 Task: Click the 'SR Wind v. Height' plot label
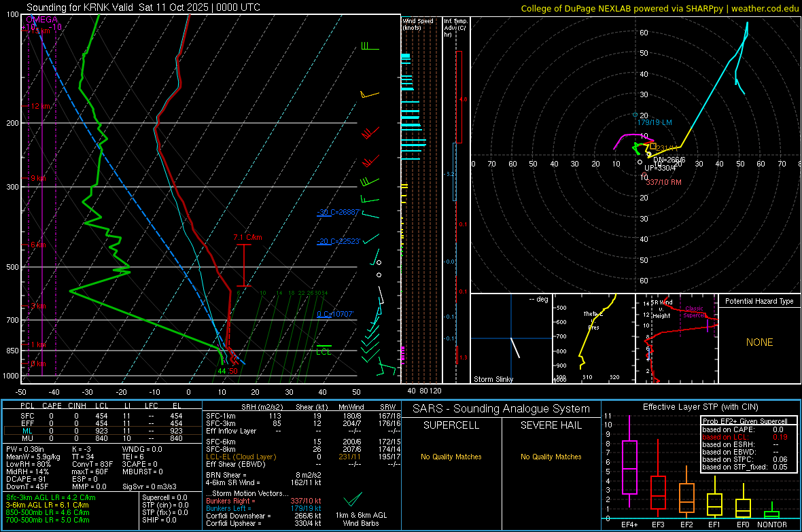coord(661,309)
